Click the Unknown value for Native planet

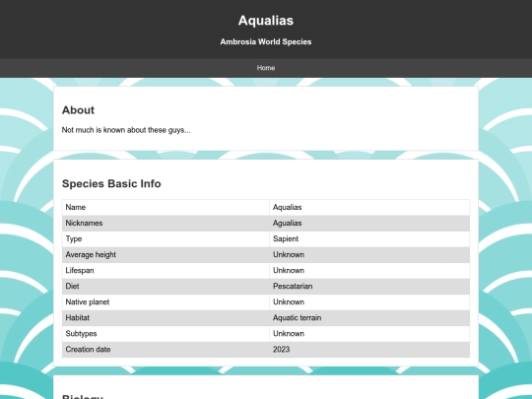(x=369, y=302)
